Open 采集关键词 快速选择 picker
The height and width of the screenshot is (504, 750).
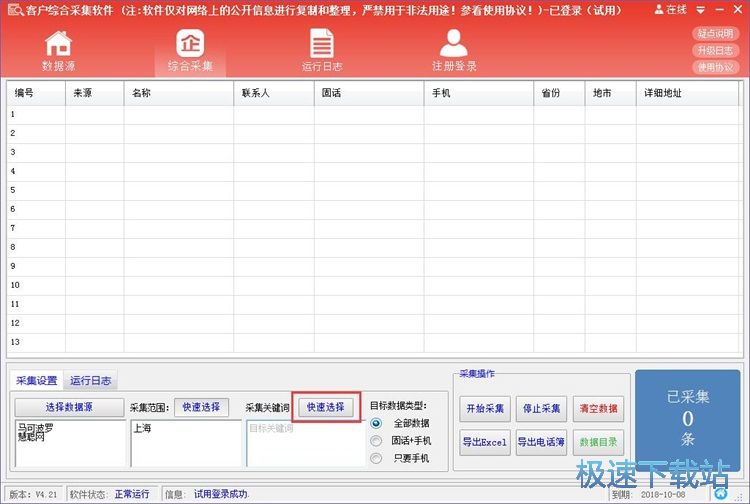click(325, 407)
